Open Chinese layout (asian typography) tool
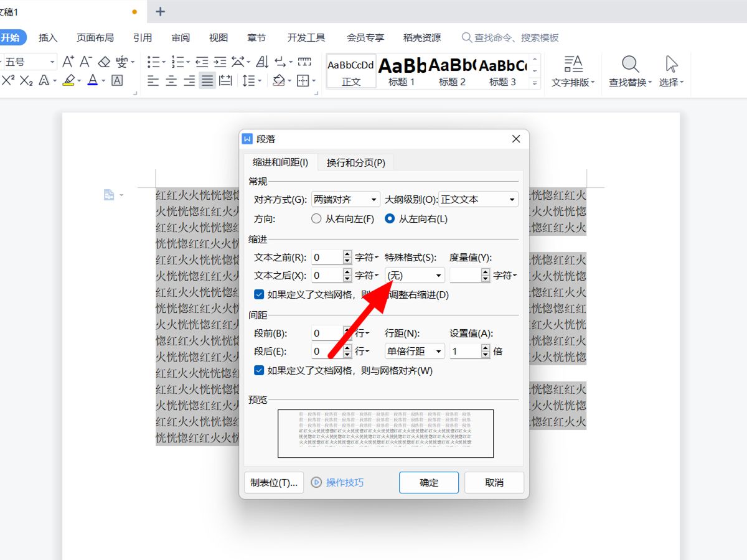 click(x=238, y=62)
